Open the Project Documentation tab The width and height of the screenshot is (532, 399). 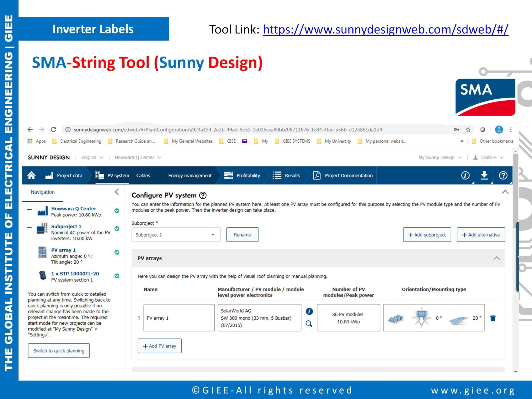click(x=343, y=175)
